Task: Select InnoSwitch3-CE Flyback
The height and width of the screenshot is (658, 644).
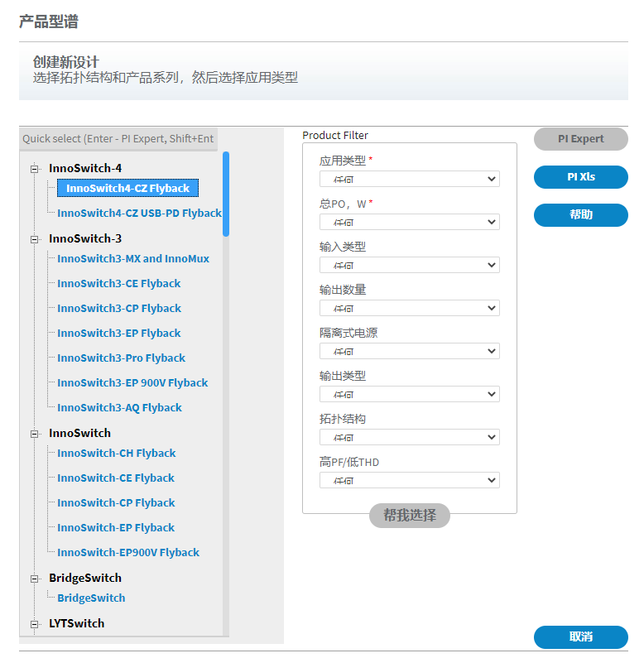Action: 119,284
